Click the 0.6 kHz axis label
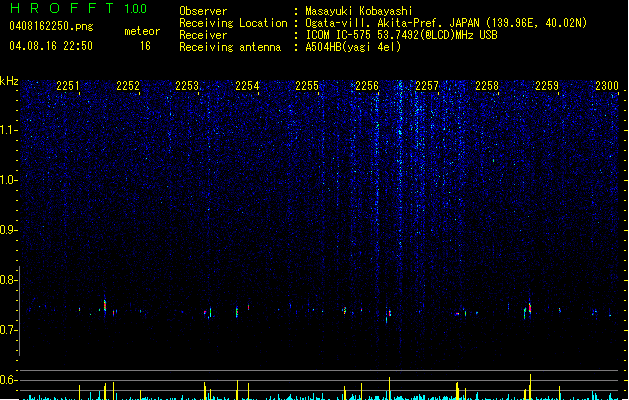Viewport: 629px width, 400px height. (x=9, y=380)
